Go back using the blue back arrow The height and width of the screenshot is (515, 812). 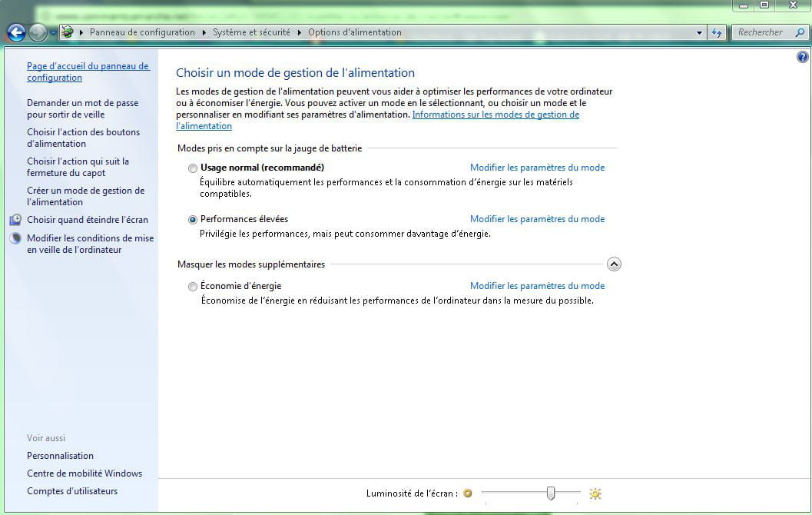(x=17, y=32)
